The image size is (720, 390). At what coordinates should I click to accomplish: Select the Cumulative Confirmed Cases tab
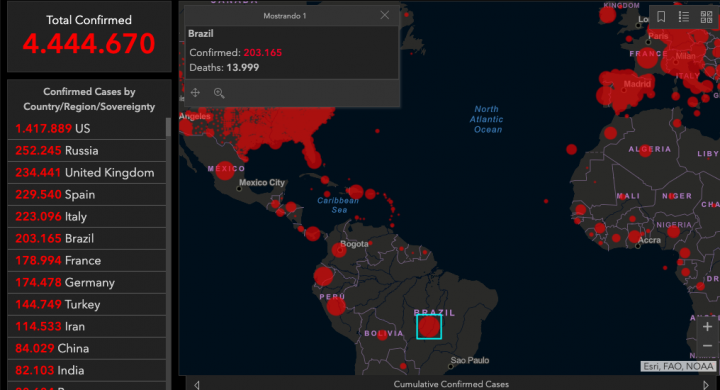(451, 384)
